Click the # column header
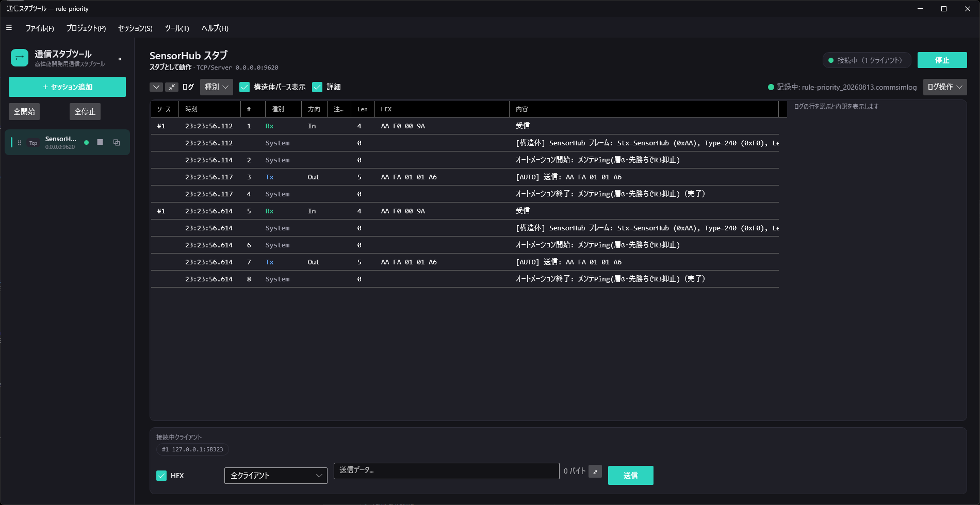This screenshot has width=980, height=505. pos(253,109)
